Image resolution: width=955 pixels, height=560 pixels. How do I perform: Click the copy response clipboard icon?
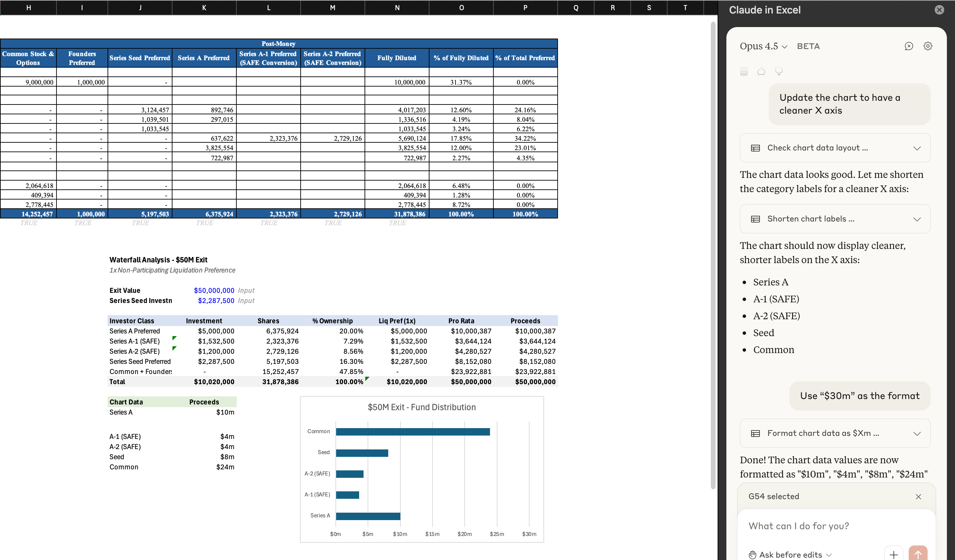pos(744,71)
